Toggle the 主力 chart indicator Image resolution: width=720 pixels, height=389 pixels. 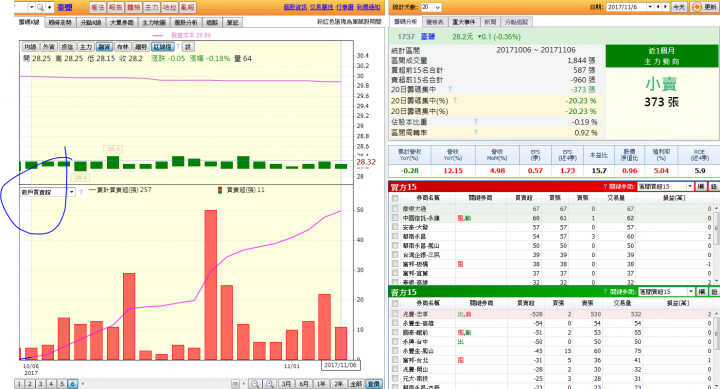click(86, 47)
